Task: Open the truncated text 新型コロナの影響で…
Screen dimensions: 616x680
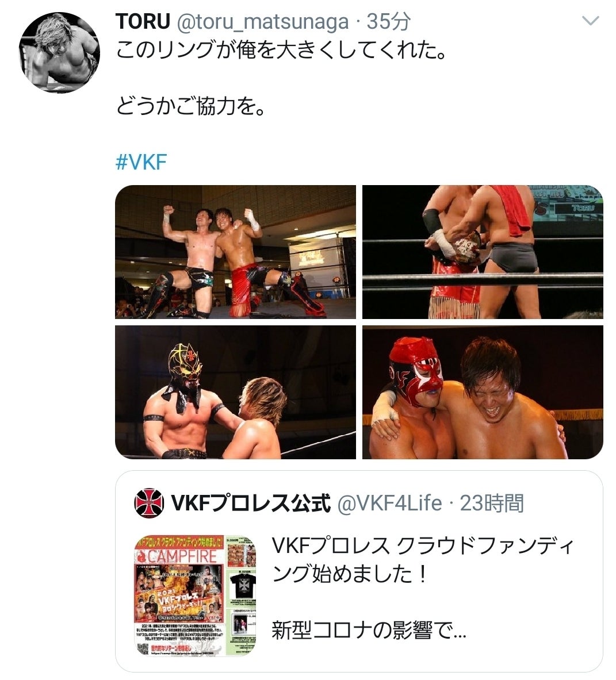Action: 369,630
